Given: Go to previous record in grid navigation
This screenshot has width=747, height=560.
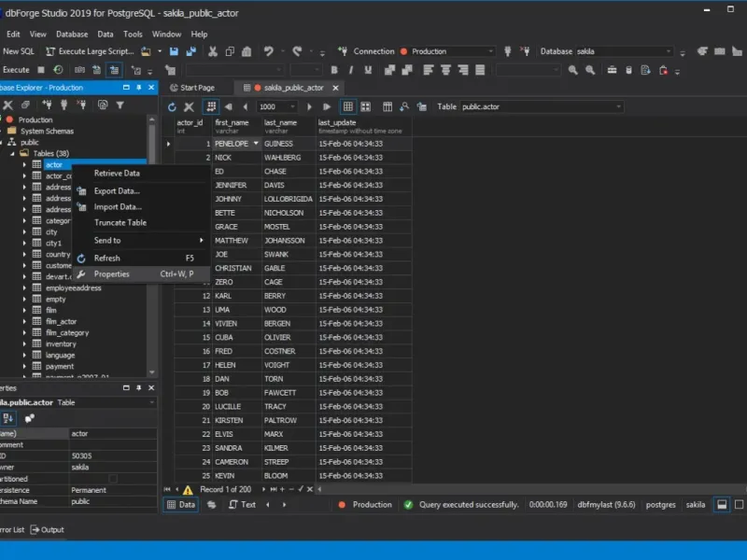Looking at the screenshot, I should point(246,106).
